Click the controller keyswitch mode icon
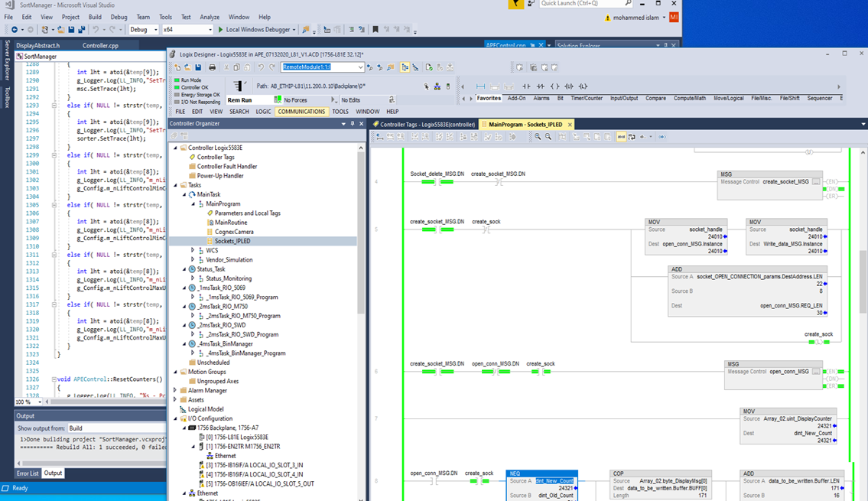 [238, 86]
